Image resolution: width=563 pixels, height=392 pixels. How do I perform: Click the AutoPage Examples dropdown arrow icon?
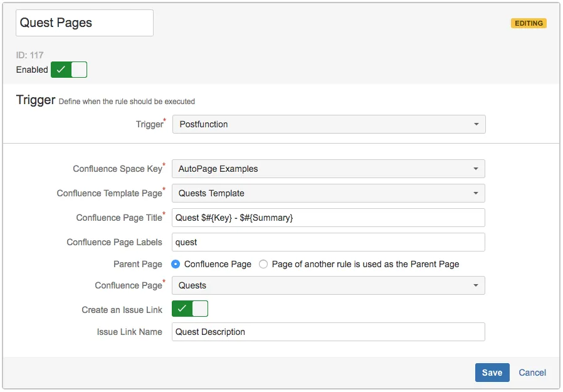(x=476, y=169)
